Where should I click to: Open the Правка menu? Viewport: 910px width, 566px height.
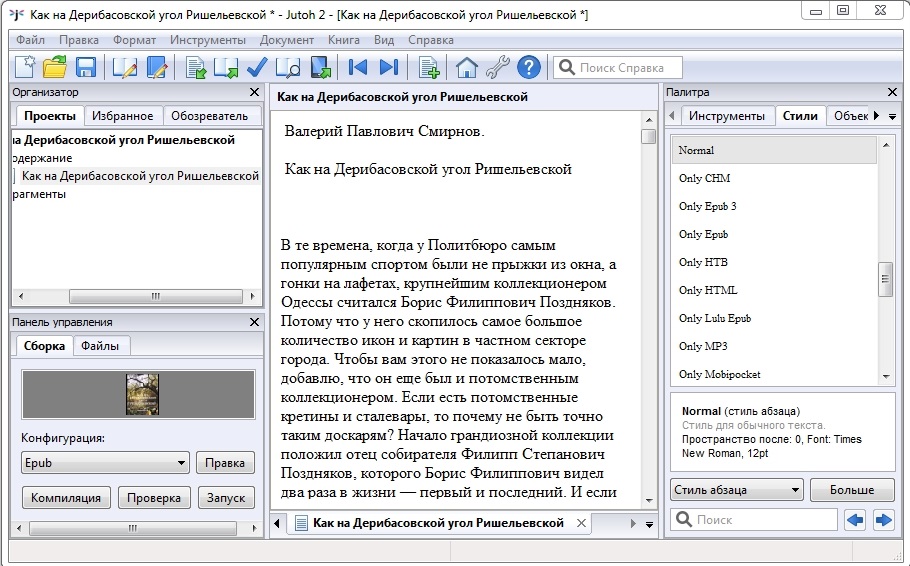[x=79, y=40]
